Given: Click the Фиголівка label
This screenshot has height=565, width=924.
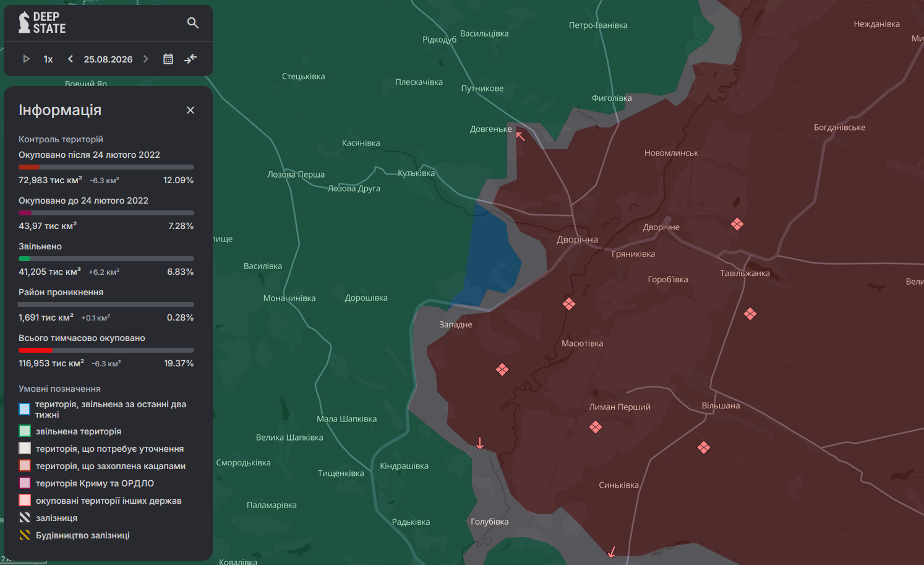Looking at the screenshot, I should tap(612, 98).
